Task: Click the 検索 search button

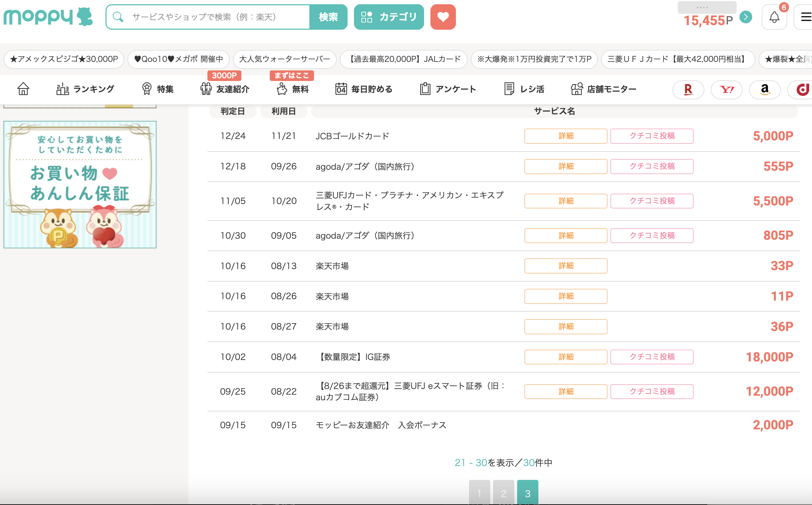Action: pyautogui.click(x=328, y=17)
